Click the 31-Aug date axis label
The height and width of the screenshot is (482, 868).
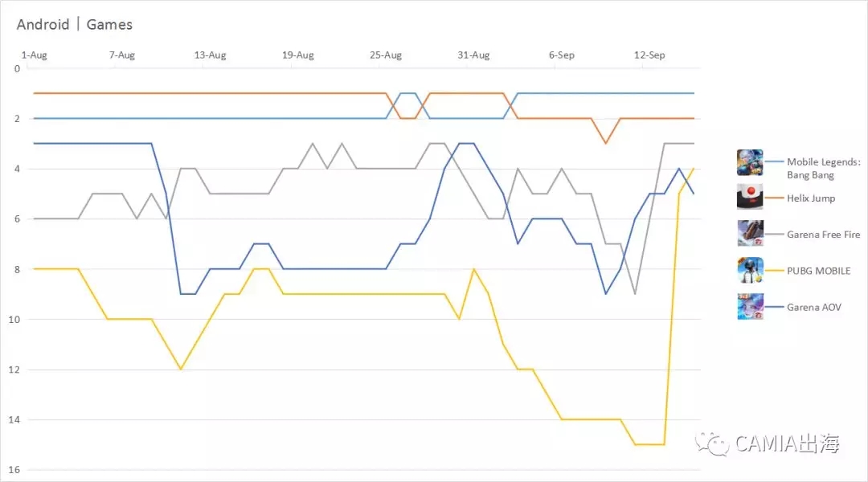click(473, 55)
